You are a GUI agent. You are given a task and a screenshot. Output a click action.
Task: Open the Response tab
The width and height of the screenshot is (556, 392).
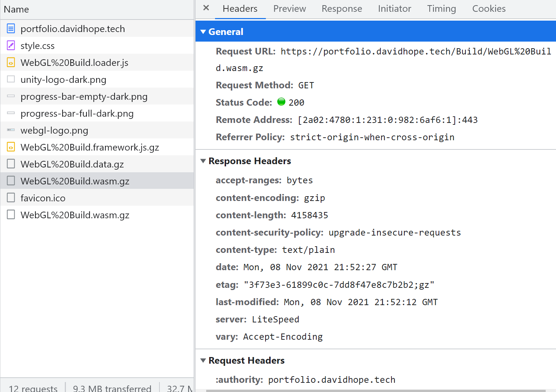pyautogui.click(x=342, y=9)
